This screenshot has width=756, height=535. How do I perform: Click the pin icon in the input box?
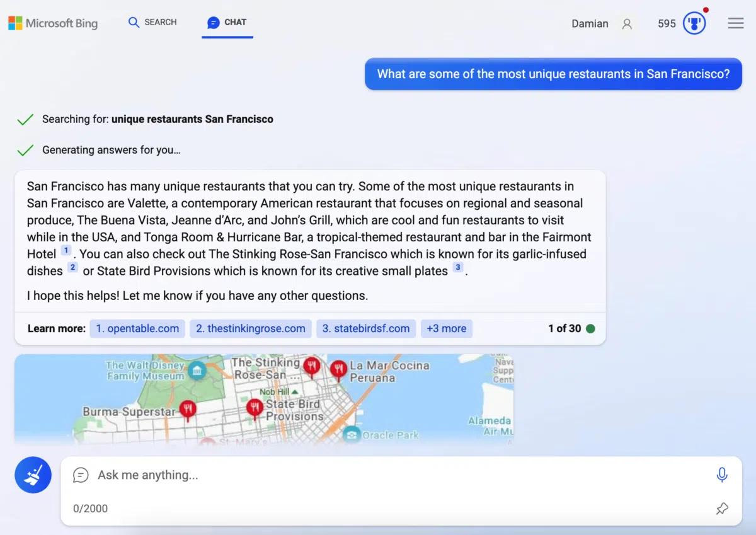722,509
